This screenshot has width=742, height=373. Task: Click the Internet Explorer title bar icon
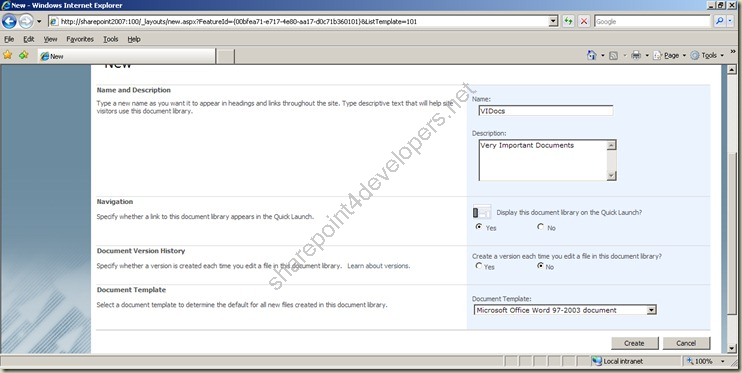[5, 5]
